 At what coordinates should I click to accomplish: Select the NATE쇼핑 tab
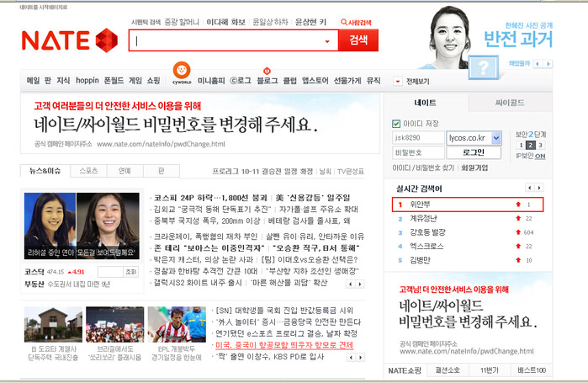405,370
